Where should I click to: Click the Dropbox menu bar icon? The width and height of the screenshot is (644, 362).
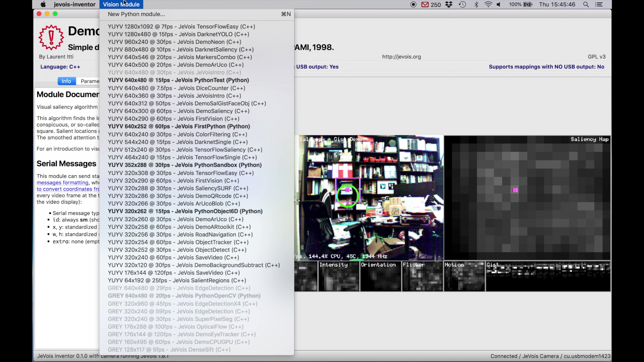pos(449,4)
